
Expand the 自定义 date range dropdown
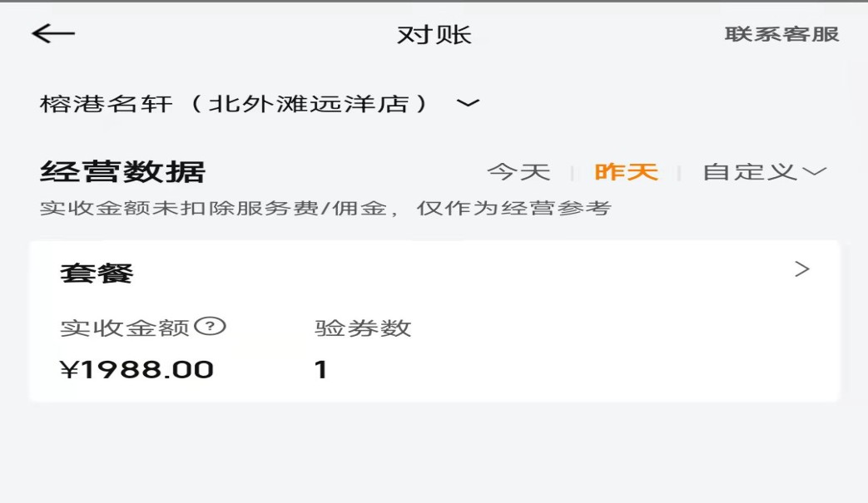pos(749,172)
